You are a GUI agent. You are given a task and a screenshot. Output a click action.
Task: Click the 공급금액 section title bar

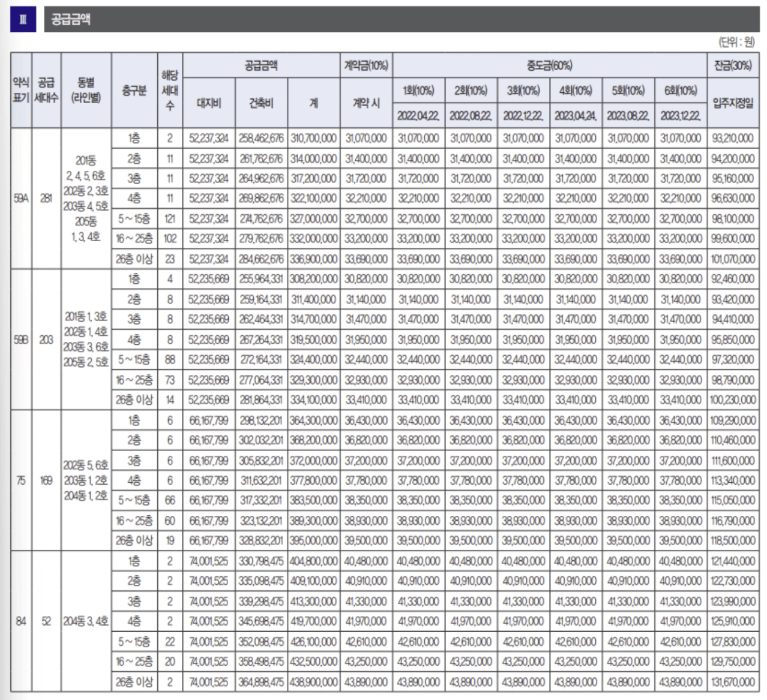click(x=401, y=19)
